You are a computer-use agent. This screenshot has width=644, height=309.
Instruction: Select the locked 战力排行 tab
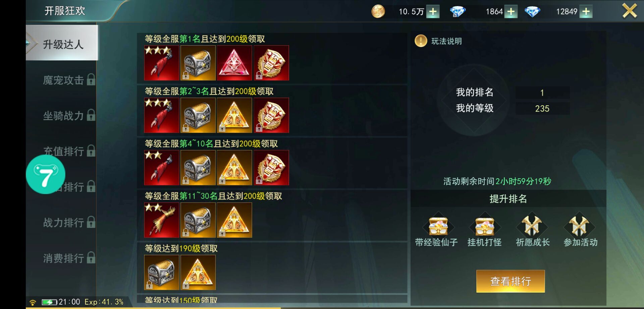click(69, 223)
